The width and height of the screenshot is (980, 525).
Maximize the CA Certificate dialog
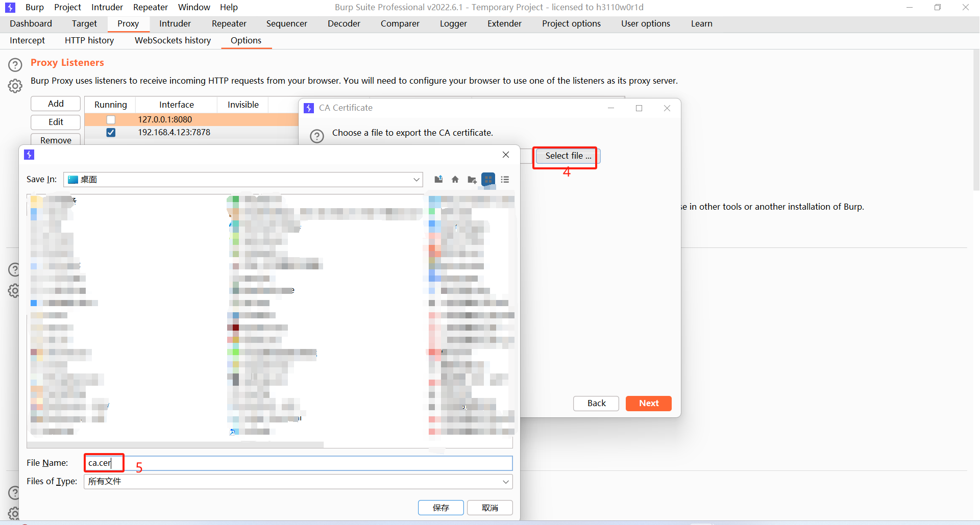click(639, 108)
